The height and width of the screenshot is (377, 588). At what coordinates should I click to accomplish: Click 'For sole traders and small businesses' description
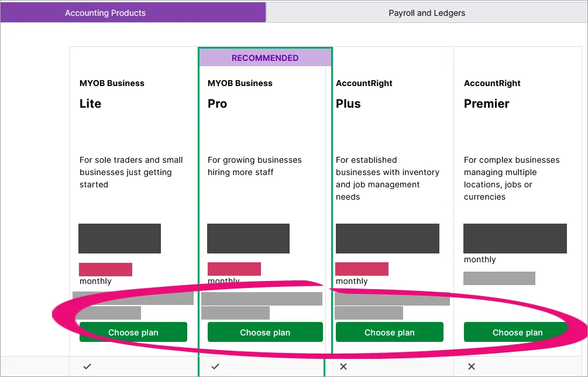point(131,172)
